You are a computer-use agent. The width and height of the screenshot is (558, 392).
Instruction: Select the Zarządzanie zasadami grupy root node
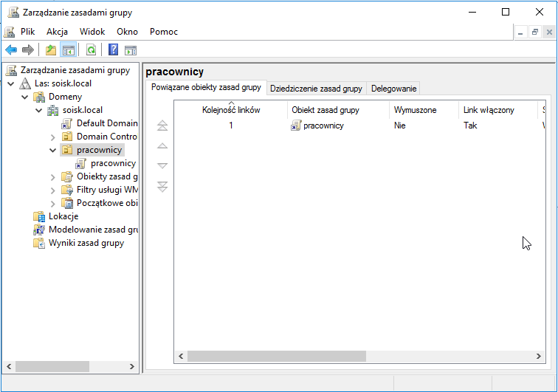75,70
